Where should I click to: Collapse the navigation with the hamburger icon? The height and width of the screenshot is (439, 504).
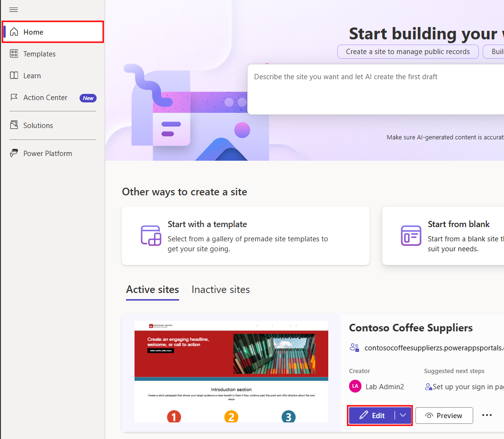[13, 9]
